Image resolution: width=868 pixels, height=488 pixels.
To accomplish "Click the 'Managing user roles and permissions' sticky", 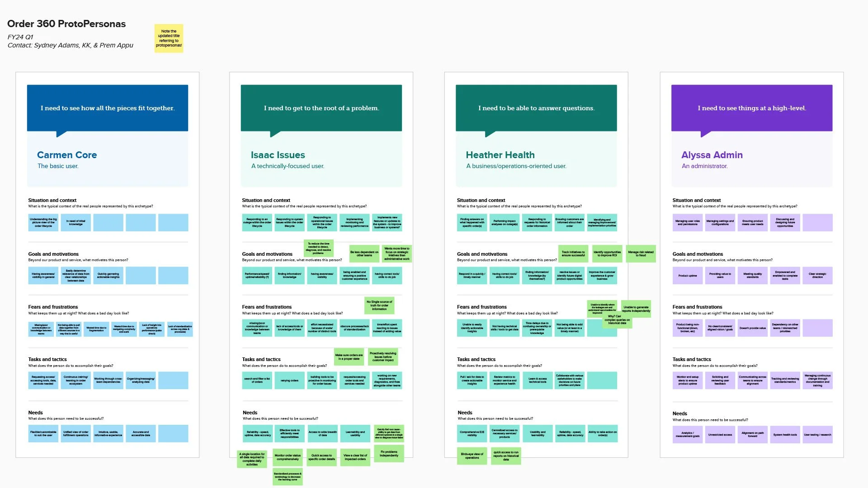I will 687,223.
